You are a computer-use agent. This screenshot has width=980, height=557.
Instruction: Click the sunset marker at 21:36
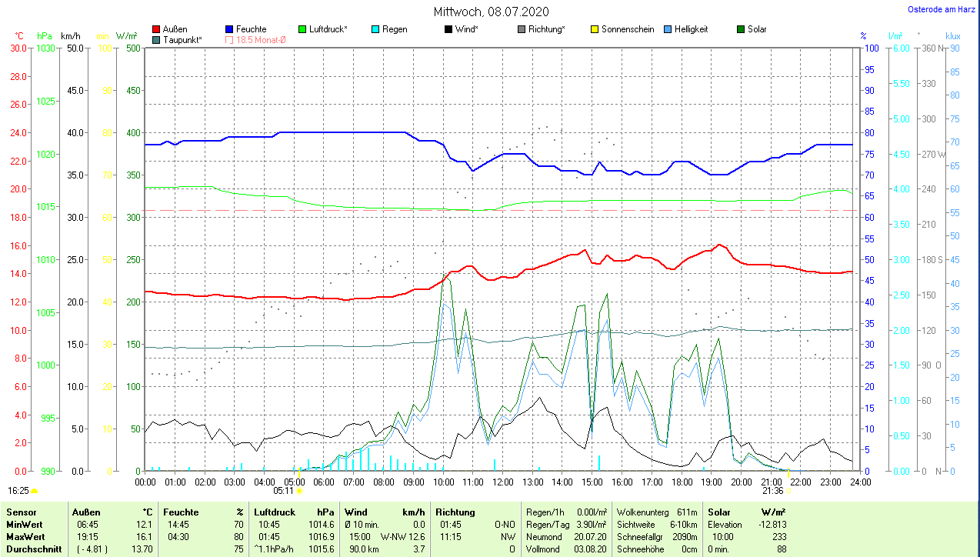(x=788, y=490)
